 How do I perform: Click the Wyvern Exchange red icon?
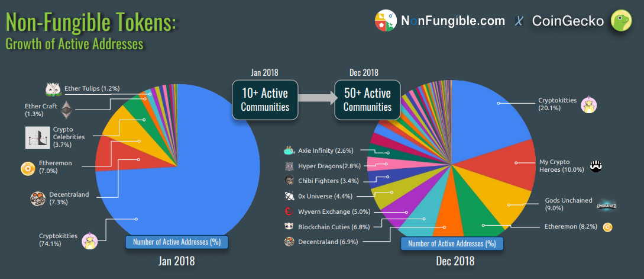click(289, 211)
